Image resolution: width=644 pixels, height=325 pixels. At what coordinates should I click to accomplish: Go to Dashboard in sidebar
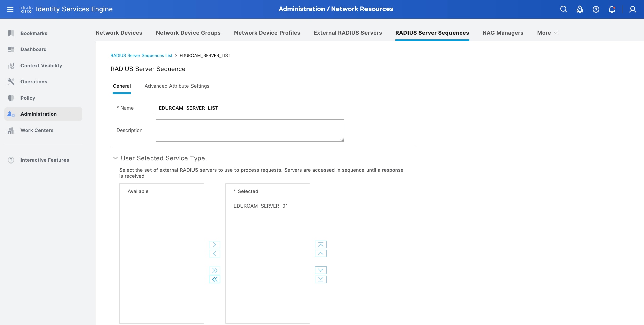pos(34,49)
